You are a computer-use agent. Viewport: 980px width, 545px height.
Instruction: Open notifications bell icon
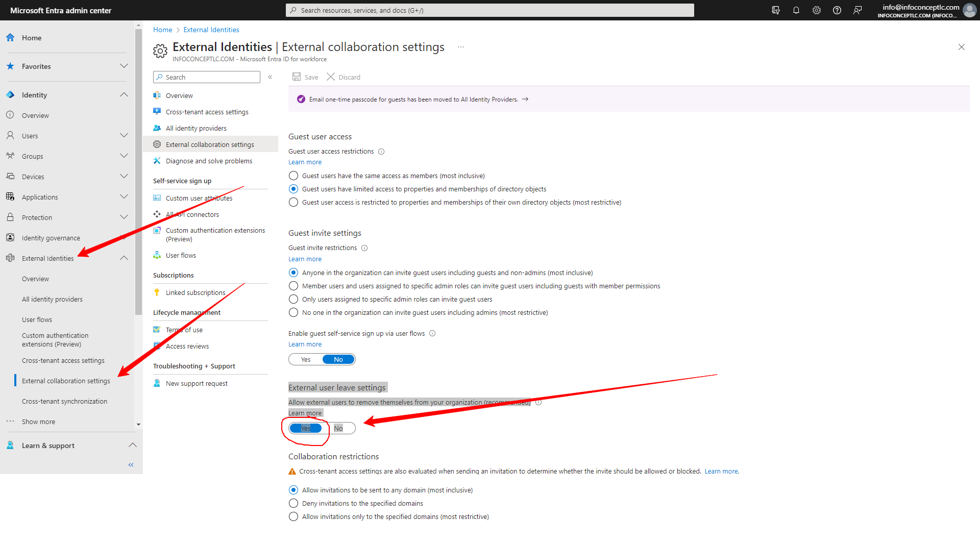coord(796,10)
